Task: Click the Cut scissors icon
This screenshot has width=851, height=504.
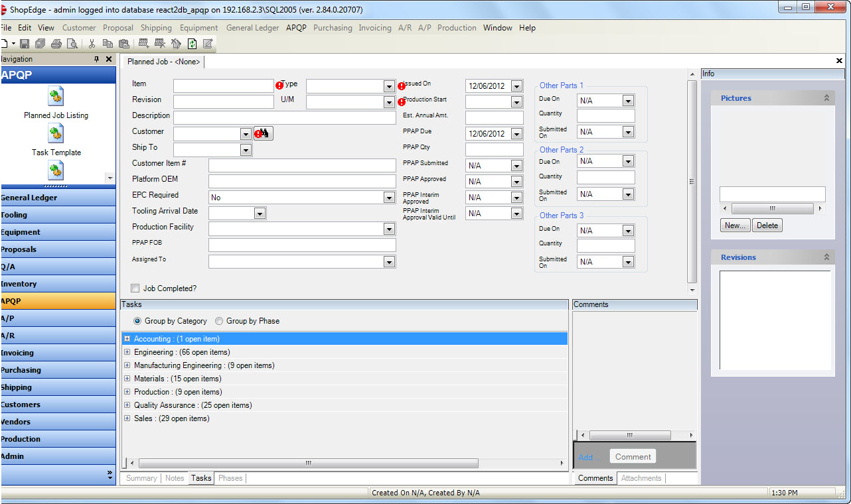Action: (92, 44)
